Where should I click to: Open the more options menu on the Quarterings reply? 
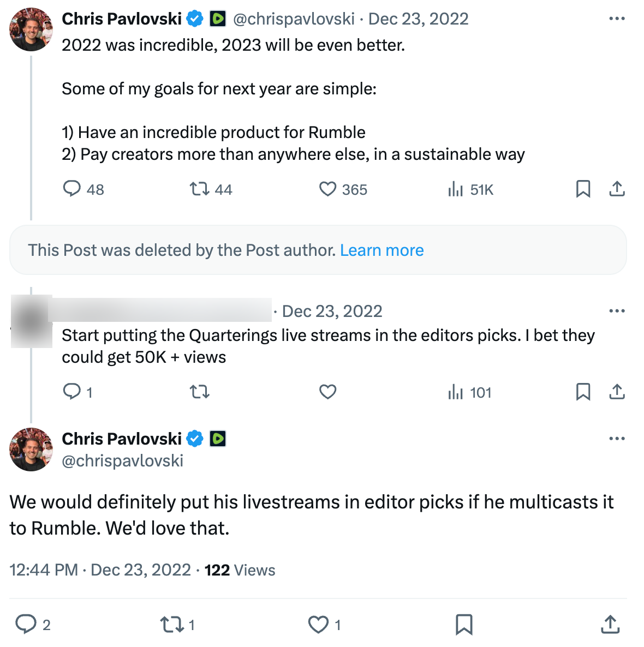tap(616, 310)
